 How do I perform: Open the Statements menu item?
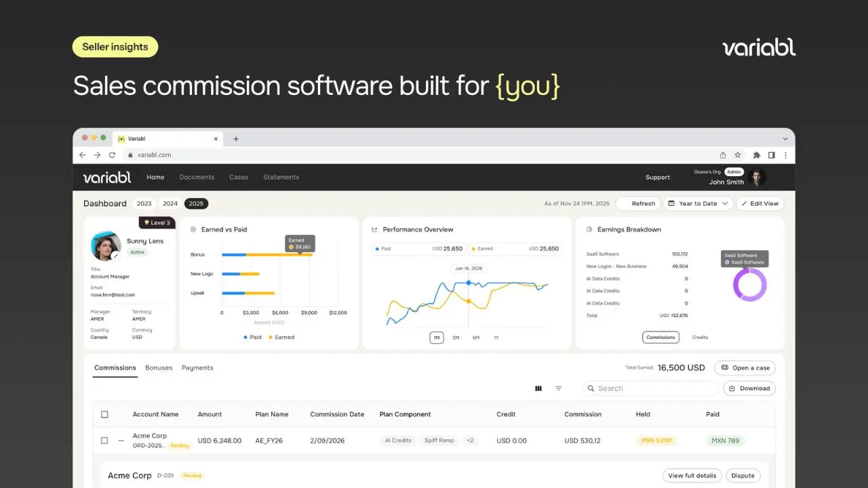pos(281,178)
